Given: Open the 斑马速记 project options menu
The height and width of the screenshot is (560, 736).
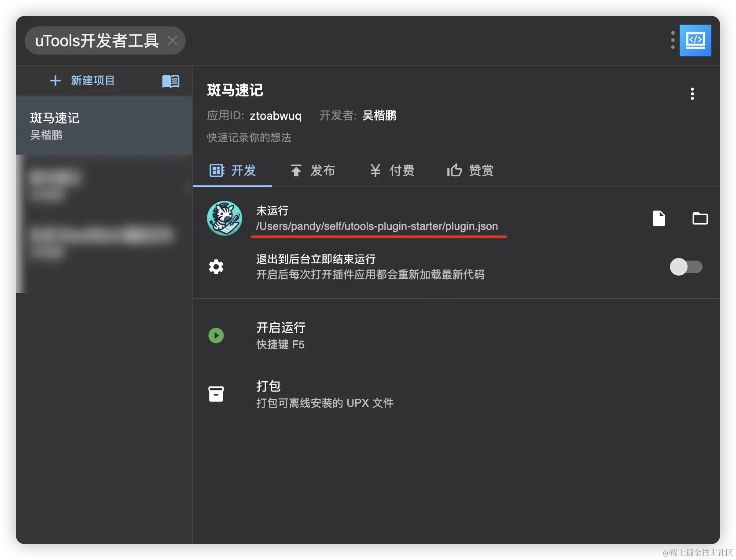Looking at the screenshot, I should (692, 94).
